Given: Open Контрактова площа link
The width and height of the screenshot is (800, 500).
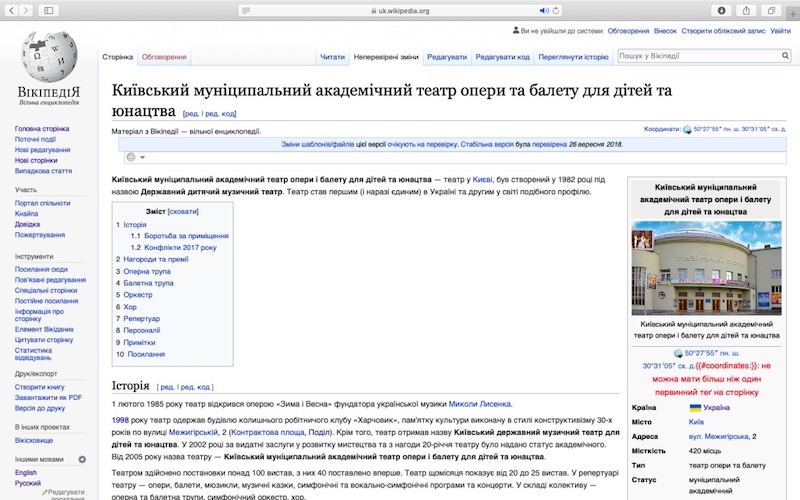Looking at the screenshot, I should [x=267, y=432].
